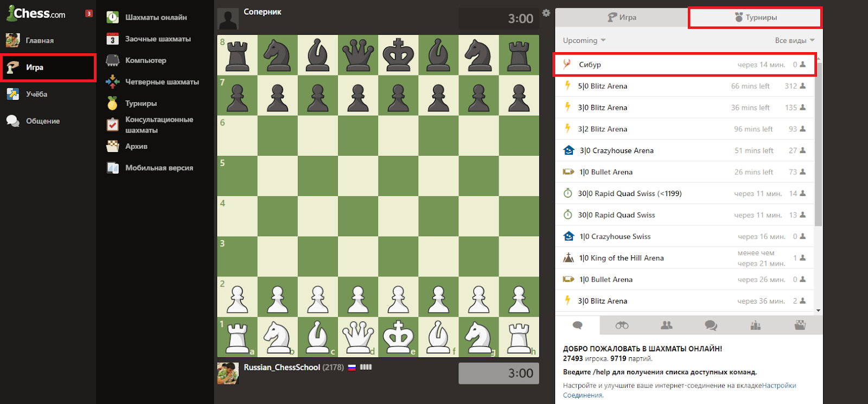The width and height of the screenshot is (868, 404).
Task: Open the red notifications badge
Action: pyautogui.click(x=89, y=14)
